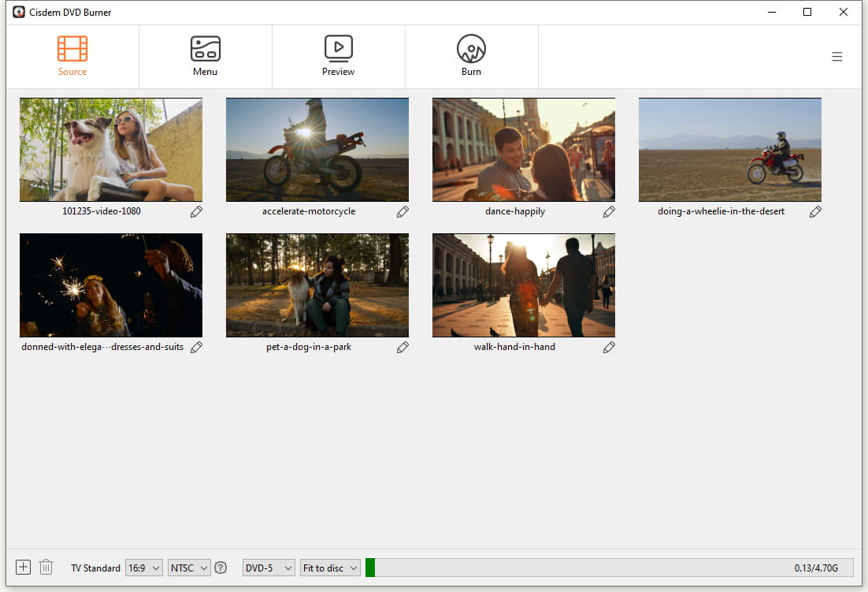The width and height of the screenshot is (868, 592).
Task: Select the donned-with-elegant-dresses sparkler video thumbnail
Action: coord(111,285)
